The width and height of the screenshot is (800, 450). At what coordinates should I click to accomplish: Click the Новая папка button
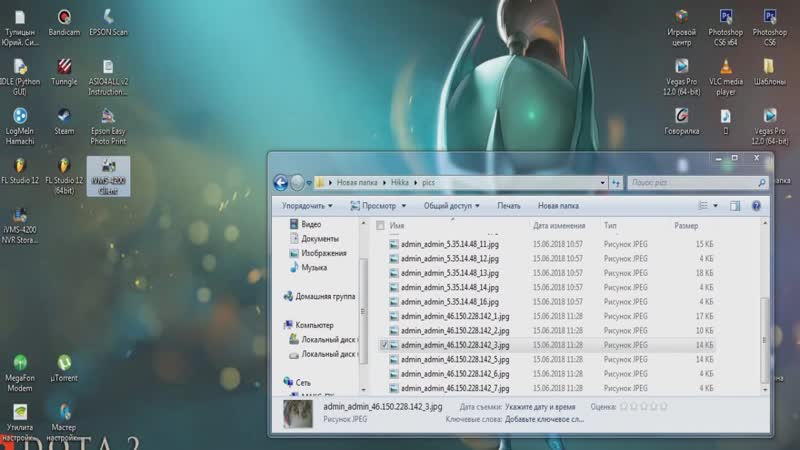558,206
